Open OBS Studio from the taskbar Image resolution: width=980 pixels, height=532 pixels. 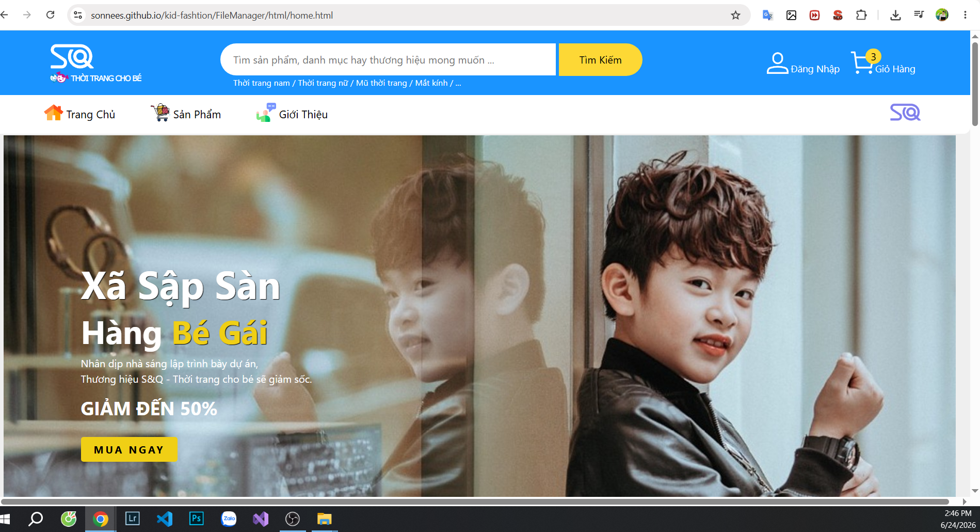point(293,519)
